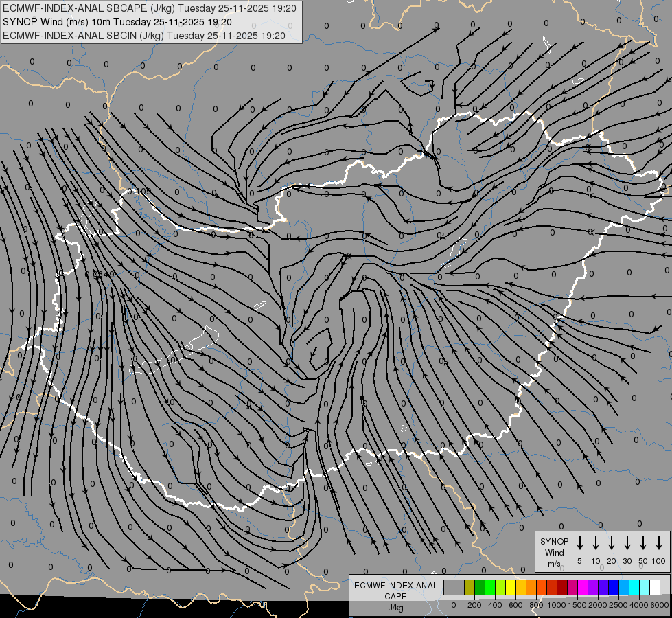The height and width of the screenshot is (618, 672).
Task: Click the wind speed value 100 in legend
Action: pos(659,561)
